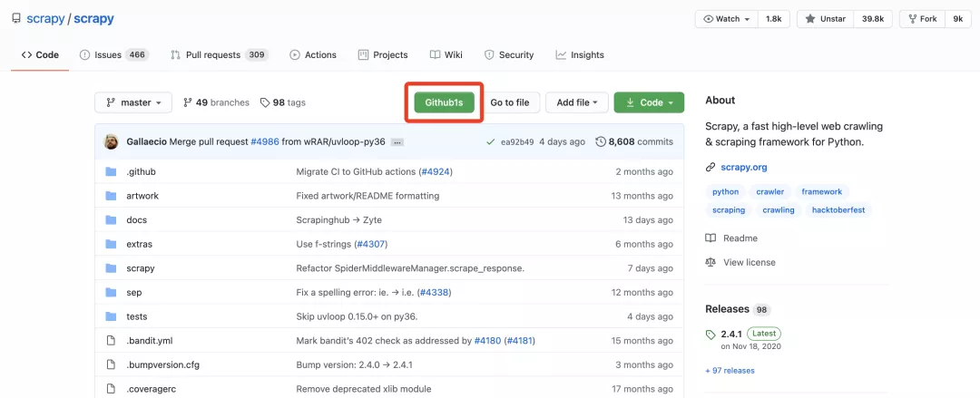
Task: Open the Insights tab
Action: (x=580, y=55)
